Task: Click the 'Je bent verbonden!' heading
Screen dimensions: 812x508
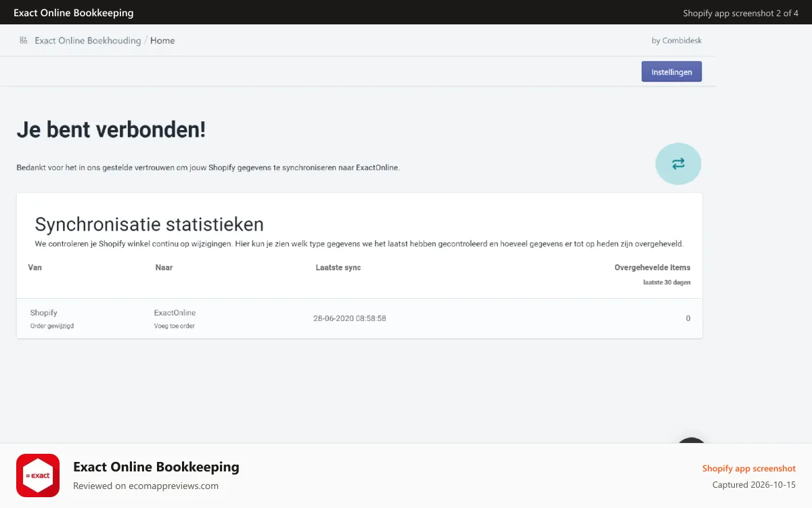Action: click(x=111, y=129)
